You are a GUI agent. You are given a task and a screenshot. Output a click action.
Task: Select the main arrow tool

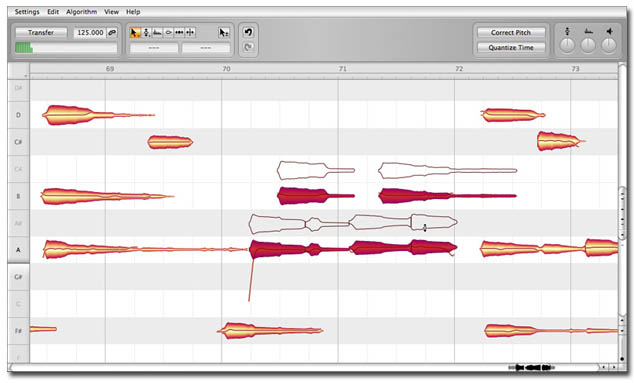[x=135, y=32]
